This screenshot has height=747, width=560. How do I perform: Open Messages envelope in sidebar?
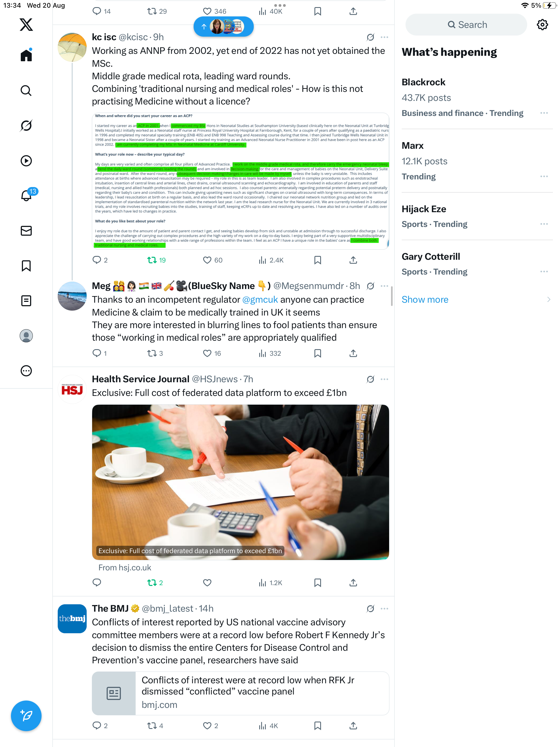(x=26, y=231)
